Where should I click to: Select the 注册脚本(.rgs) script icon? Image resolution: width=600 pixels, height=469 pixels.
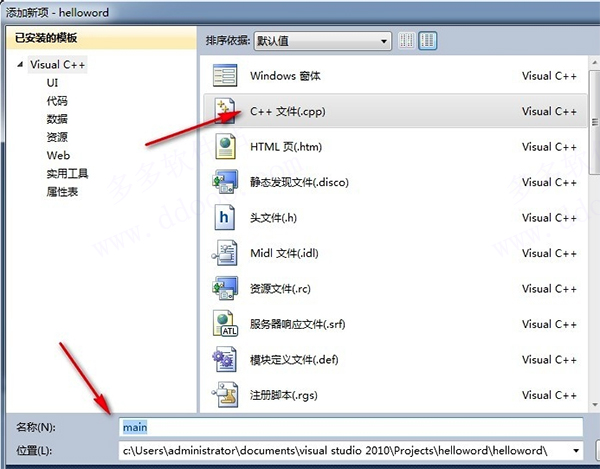[225, 395]
